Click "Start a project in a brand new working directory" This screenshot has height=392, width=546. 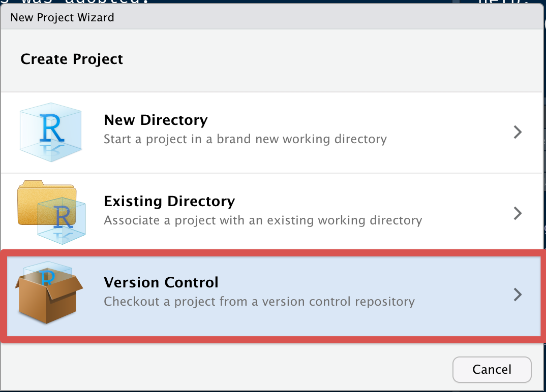click(245, 139)
